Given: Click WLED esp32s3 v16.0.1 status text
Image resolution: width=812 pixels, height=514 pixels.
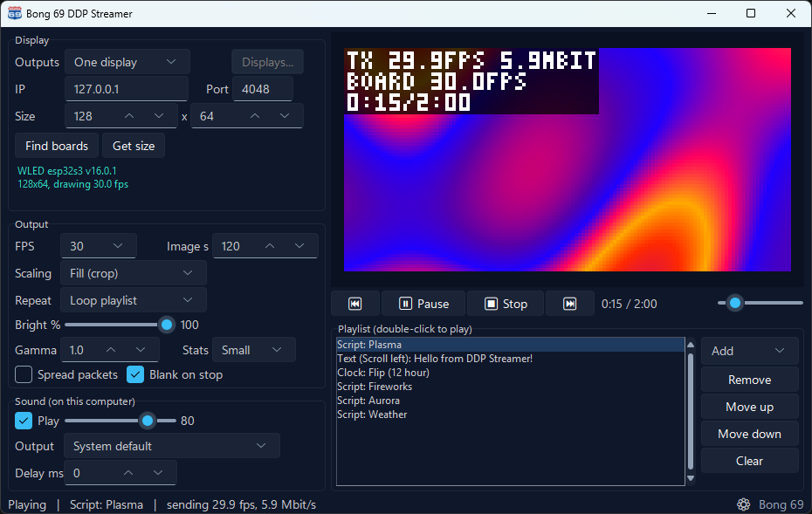Looking at the screenshot, I should pyautogui.click(x=67, y=171).
